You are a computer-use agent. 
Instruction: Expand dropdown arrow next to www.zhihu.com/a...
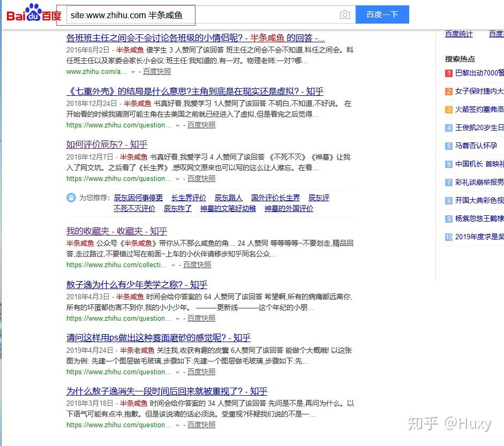[x=133, y=72]
